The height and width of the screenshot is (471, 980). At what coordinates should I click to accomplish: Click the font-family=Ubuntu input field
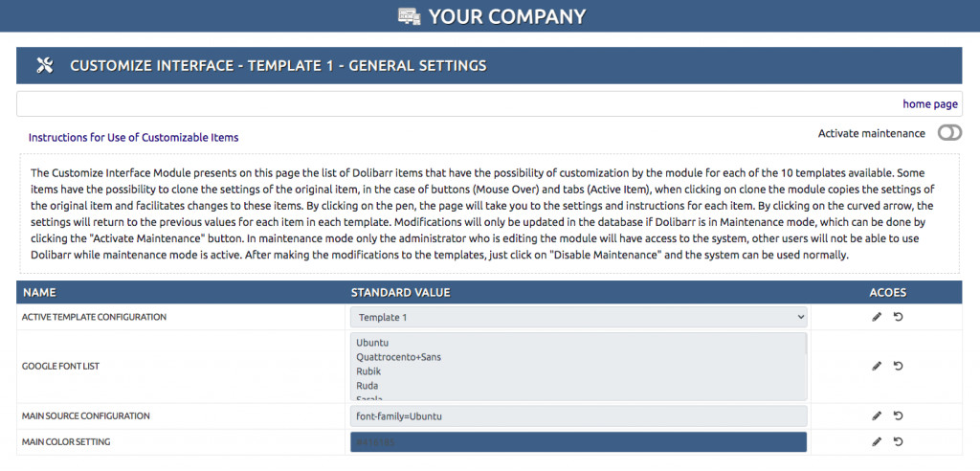579,416
